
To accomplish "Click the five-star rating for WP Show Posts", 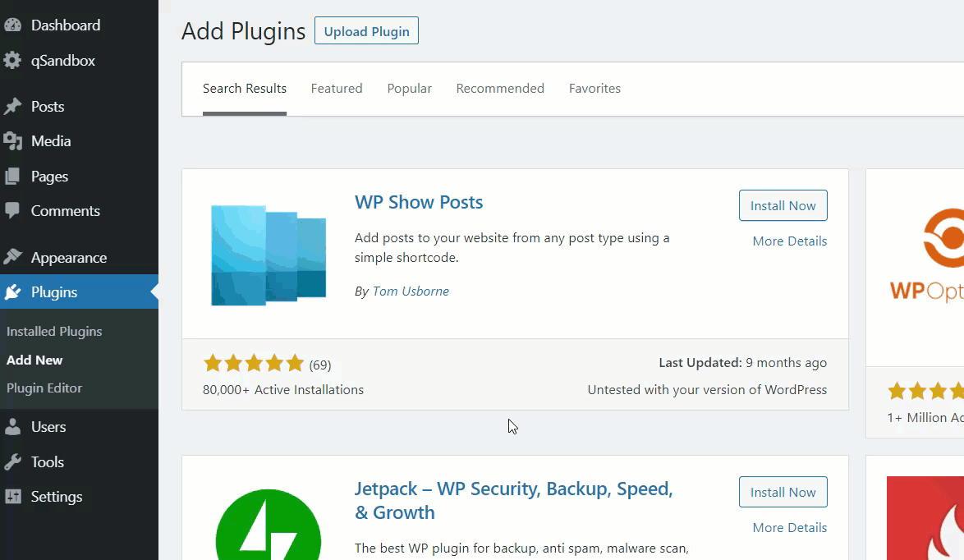I will click(254, 363).
